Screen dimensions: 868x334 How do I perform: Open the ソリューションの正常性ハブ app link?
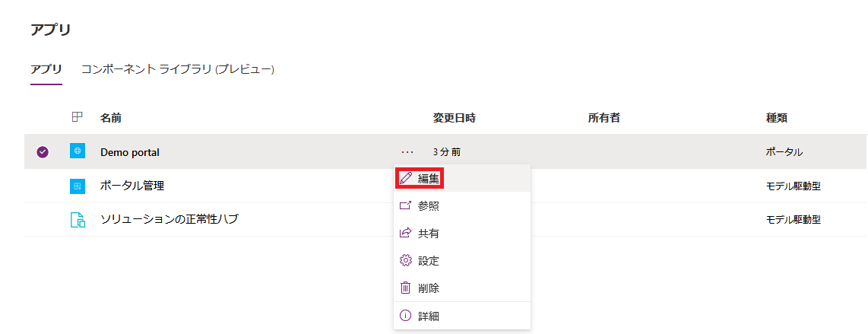click(169, 220)
